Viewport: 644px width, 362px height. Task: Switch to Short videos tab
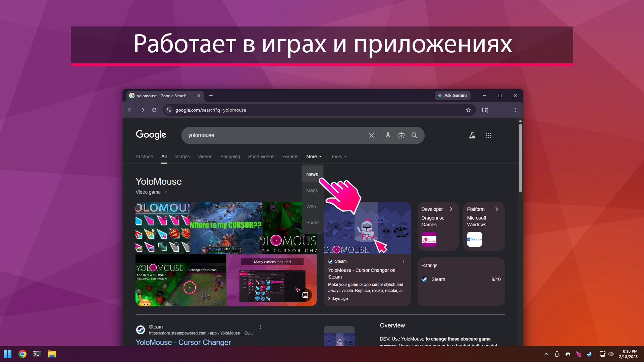point(261,157)
